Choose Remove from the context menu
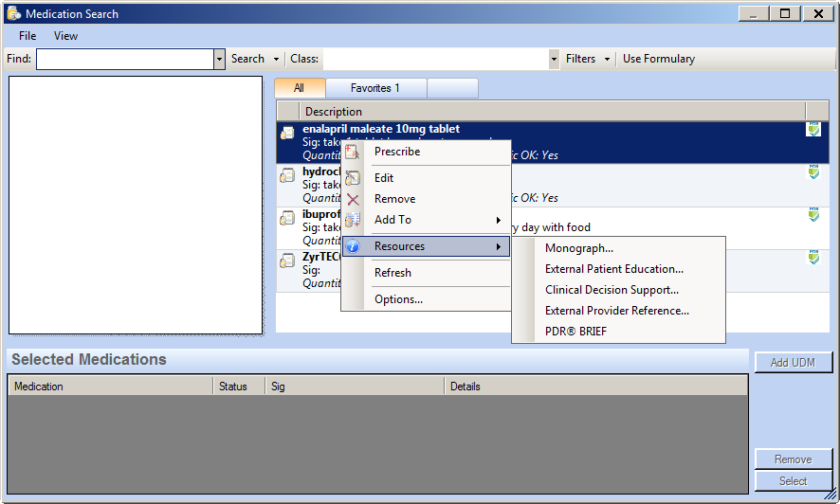840x504 pixels. pos(394,199)
